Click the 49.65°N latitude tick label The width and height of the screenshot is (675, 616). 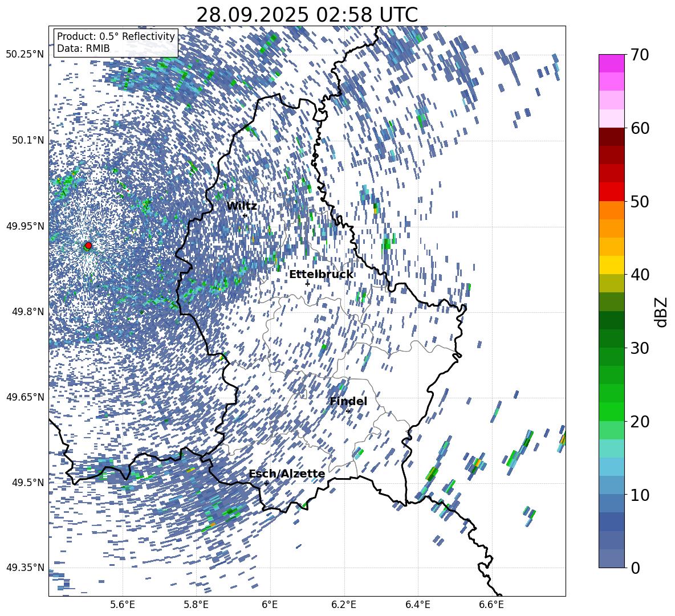25,397
